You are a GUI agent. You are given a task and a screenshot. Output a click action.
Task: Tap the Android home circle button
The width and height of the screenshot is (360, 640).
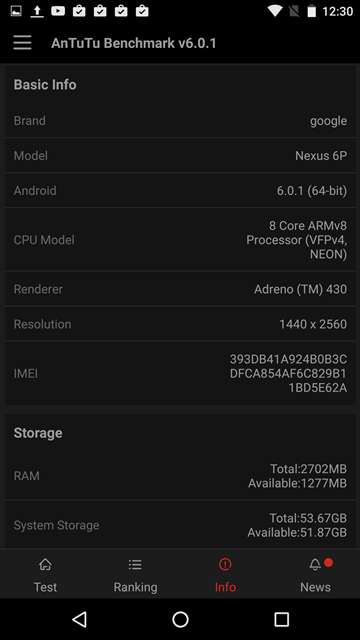180,619
